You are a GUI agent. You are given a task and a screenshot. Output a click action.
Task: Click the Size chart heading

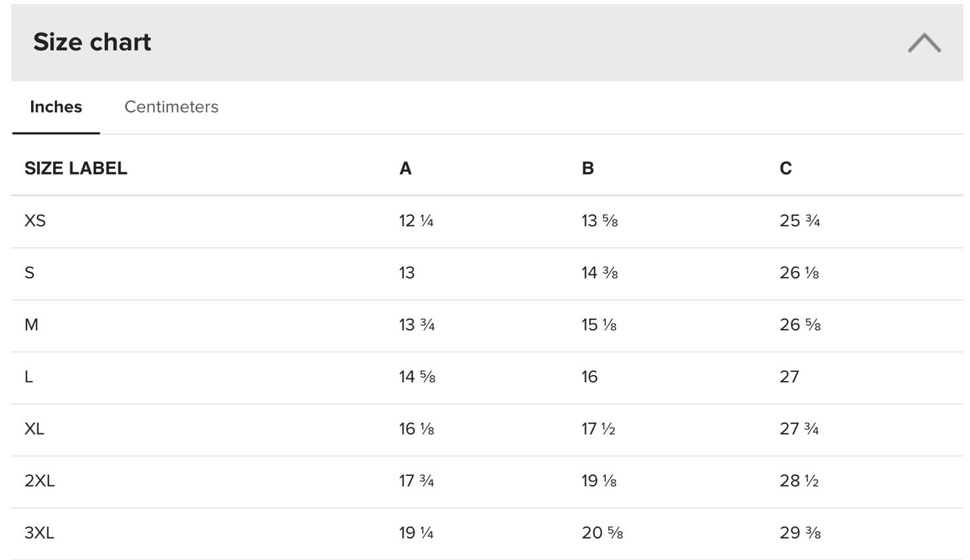click(x=92, y=42)
